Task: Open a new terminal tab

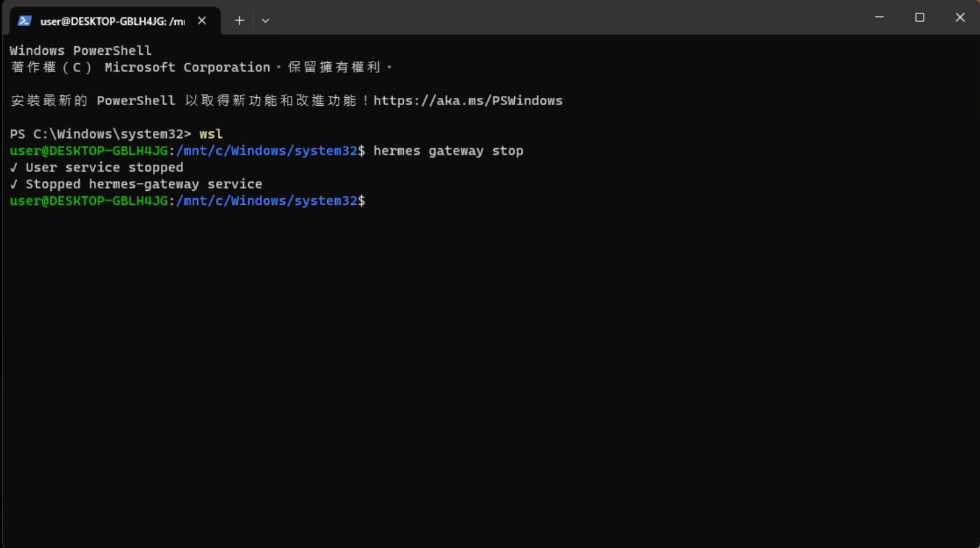Action: click(x=239, y=21)
